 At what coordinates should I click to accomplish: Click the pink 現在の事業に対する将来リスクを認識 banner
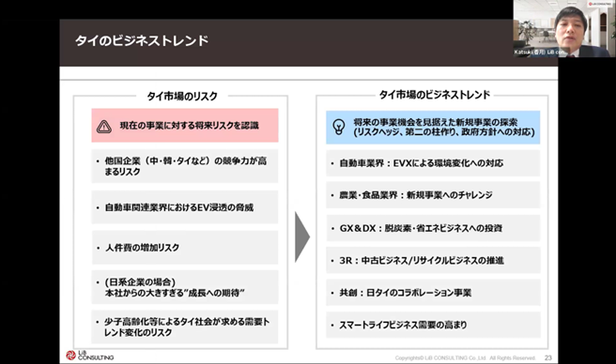coord(185,126)
